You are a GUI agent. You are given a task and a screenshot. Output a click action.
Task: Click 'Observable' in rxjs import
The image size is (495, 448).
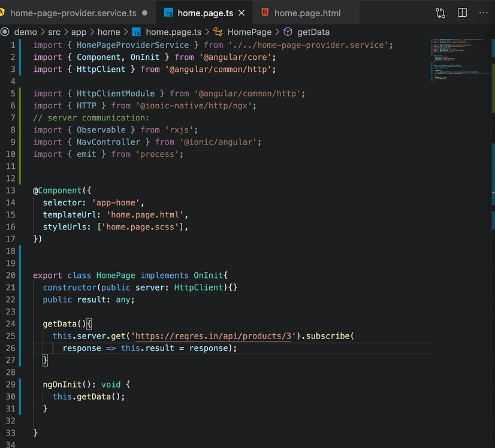[101, 130]
